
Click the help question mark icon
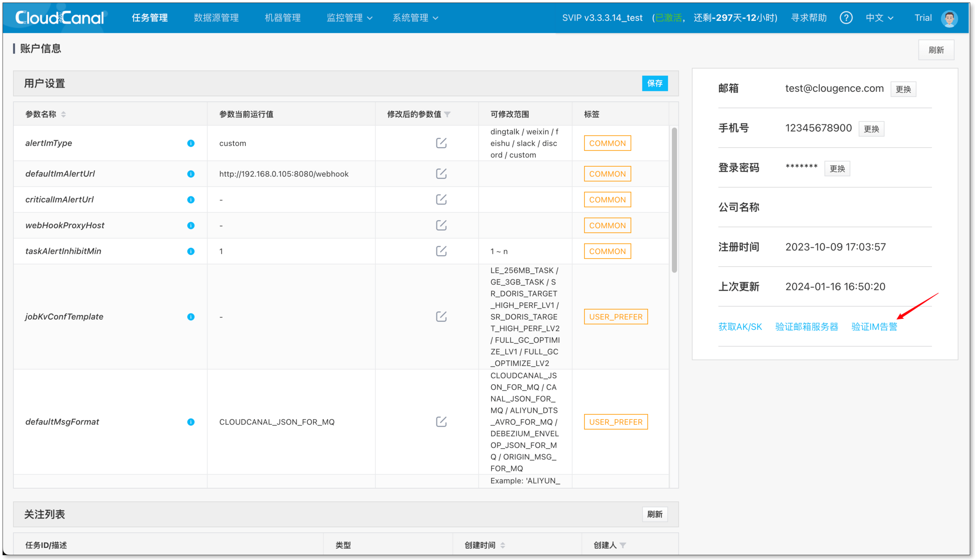[x=846, y=18]
